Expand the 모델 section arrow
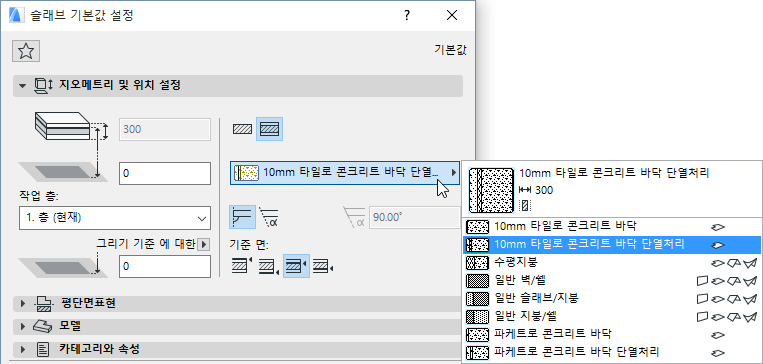The width and height of the screenshot is (763, 364). coord(22,327)
